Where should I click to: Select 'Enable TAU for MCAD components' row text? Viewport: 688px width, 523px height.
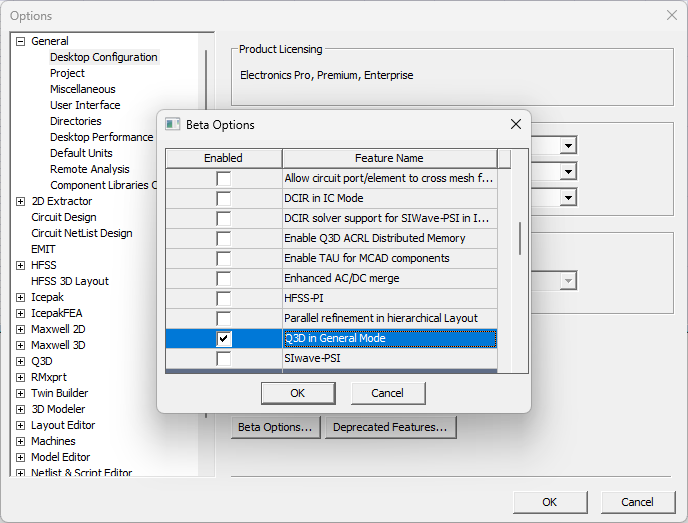367,258
